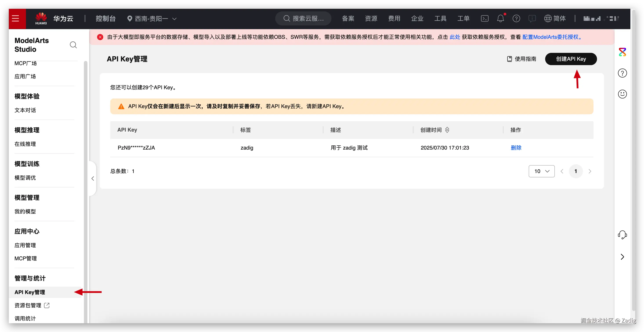Open the smiley feedback icon on right
This screenshot has width=644, height=332.
(622, 94)
